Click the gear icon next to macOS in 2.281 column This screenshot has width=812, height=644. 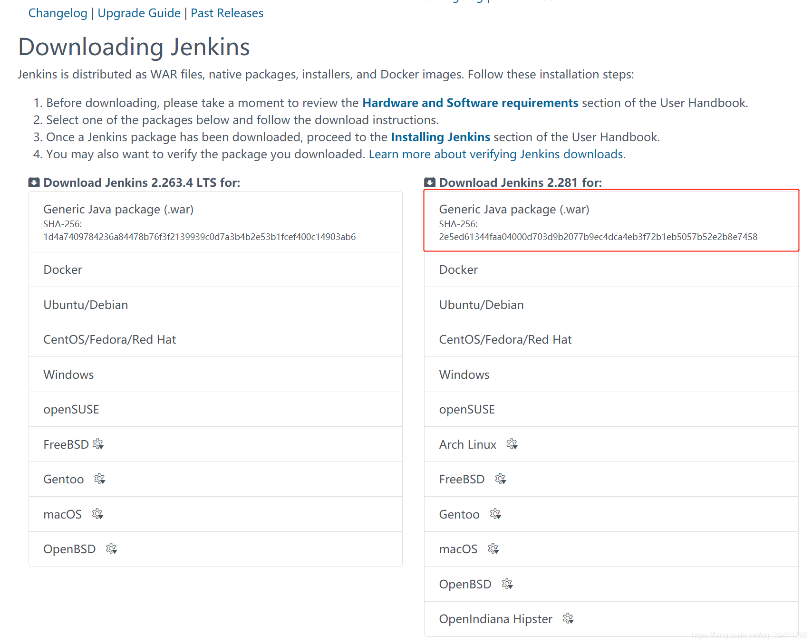click(494, 549)
